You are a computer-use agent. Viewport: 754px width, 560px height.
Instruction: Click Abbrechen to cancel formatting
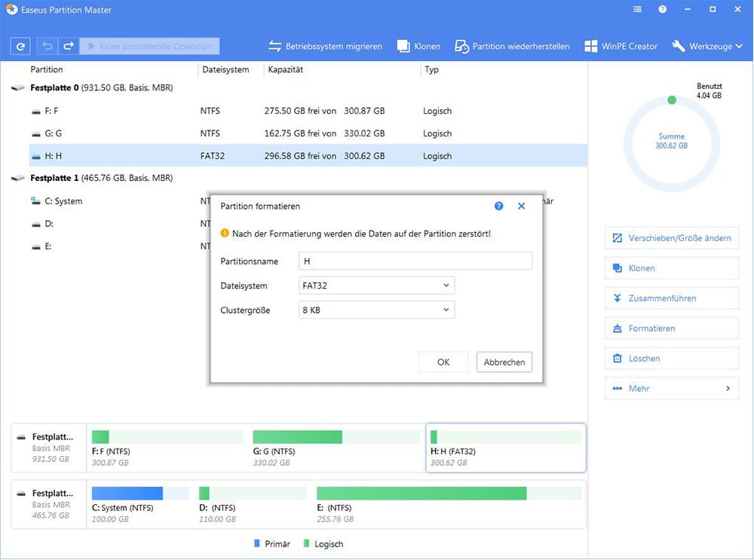(x=504, y=362)
